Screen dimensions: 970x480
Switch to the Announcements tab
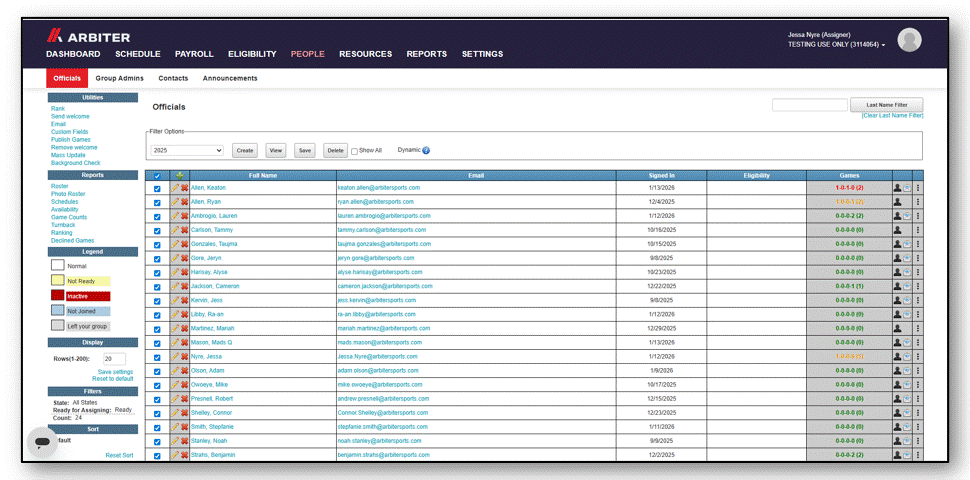click(230, 79)
